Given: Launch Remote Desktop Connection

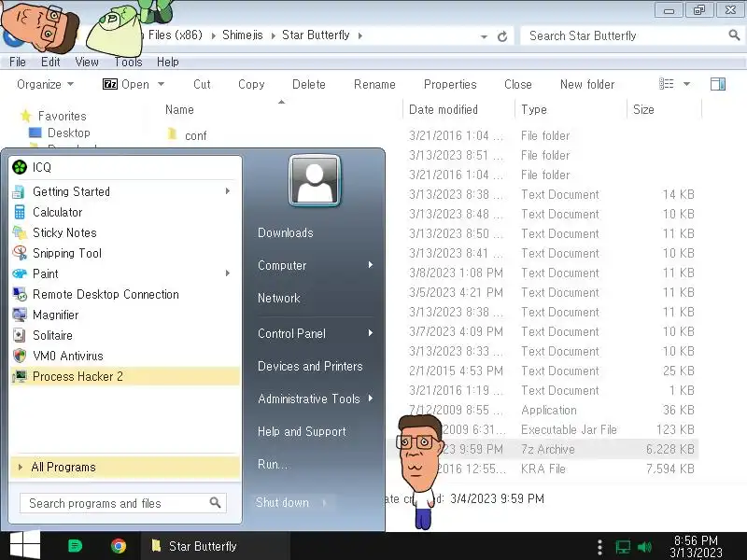Looking at the screenshot, I should tap(125, 294).
